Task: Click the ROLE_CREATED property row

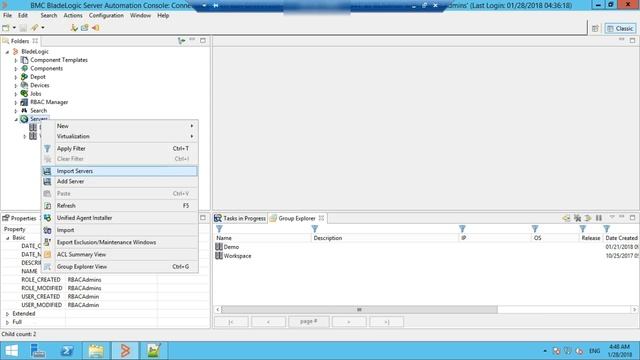Action: pos(105,280)
